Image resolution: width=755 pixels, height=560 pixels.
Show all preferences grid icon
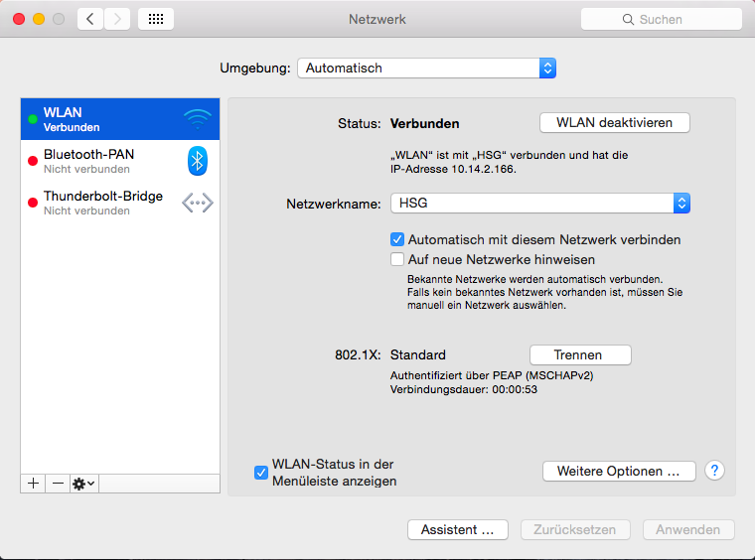click(x=156, y=19)
